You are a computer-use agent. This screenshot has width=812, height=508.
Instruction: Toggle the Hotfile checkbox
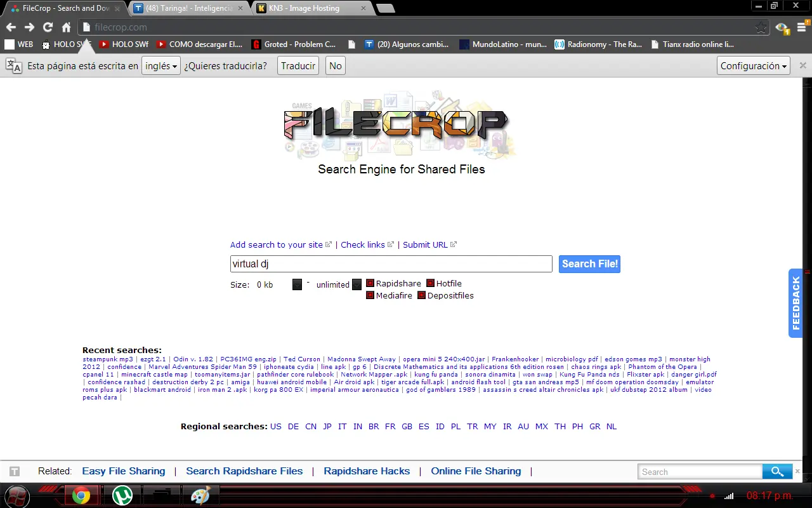click(430, 283)
